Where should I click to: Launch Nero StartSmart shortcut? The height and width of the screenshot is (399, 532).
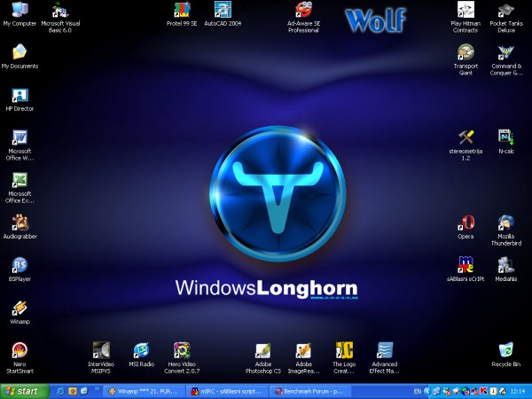[x=20, y=358]
